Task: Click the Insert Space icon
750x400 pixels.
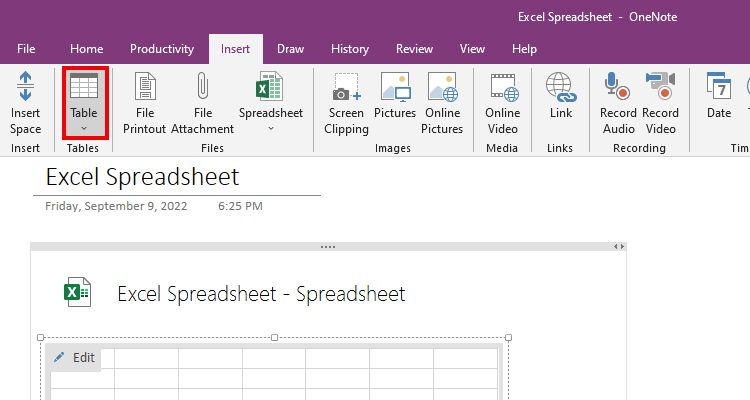Action: [25, 86]
